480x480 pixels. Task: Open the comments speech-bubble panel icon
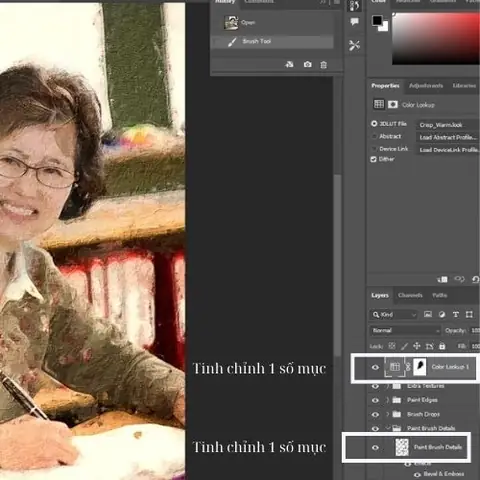[354, 22]
